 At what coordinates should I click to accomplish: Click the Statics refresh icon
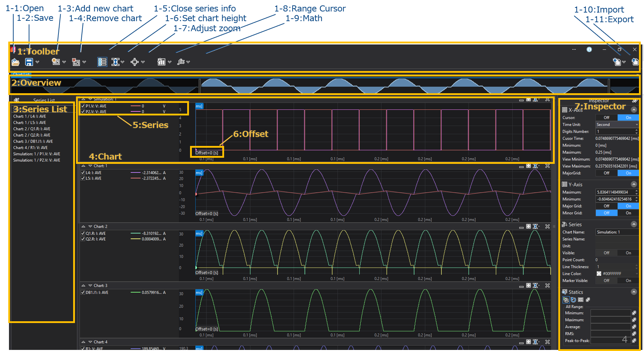coord(573,300)
